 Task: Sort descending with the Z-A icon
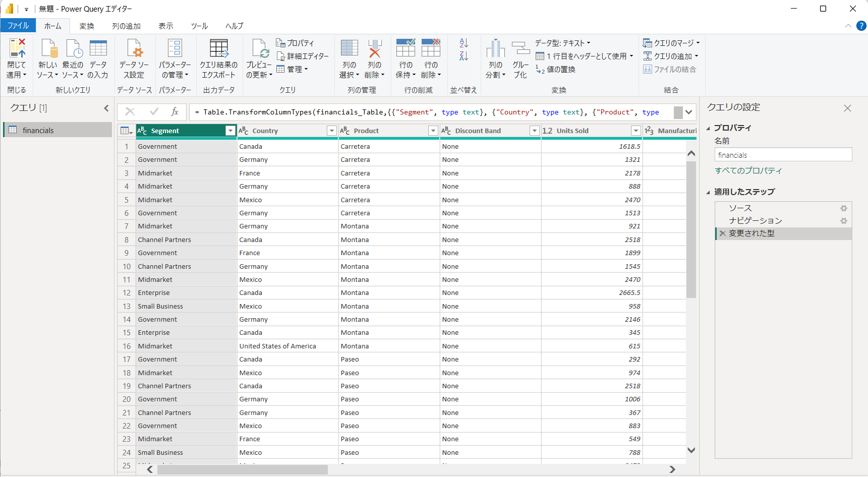point(464,56)
